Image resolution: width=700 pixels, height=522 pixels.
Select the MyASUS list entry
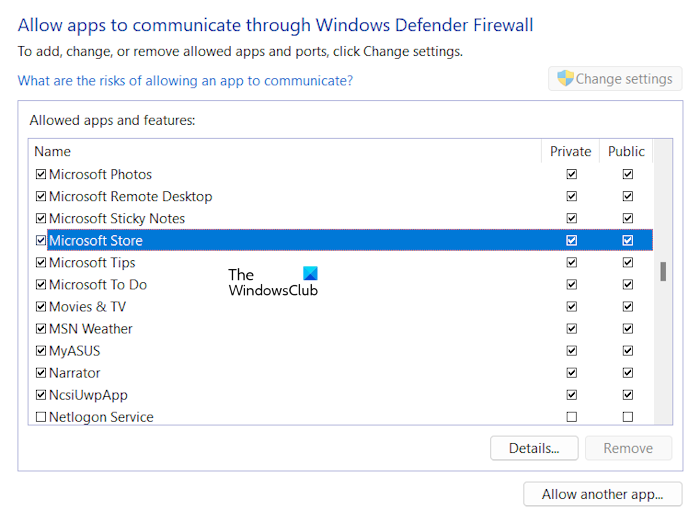[75, 350]
